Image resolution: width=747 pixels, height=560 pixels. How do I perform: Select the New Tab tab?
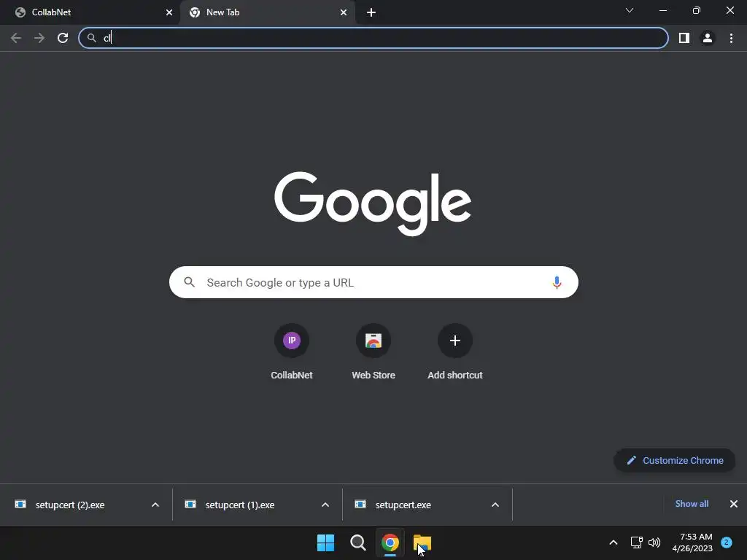[267, 12]
